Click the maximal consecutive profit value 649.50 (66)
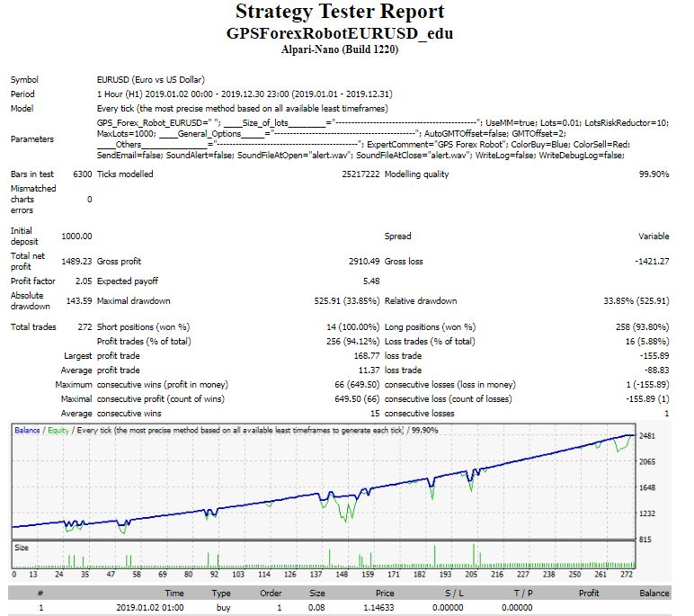This screenshot has height=616, width=694. pyautogui.click(x=357, y=399)
